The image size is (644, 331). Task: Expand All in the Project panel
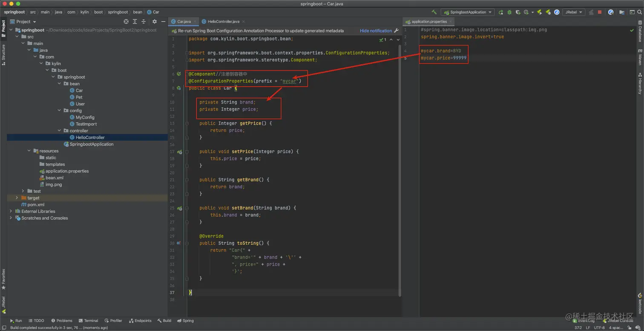click(x=135, y=21)
